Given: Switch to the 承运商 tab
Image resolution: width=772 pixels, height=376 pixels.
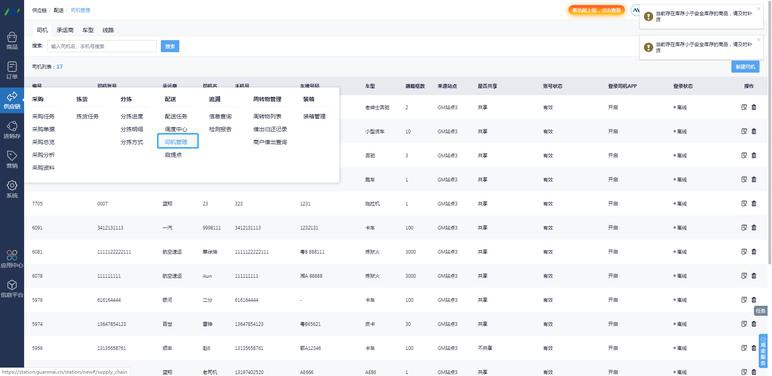Looking at the screenshot, I should tap(65, 30).
